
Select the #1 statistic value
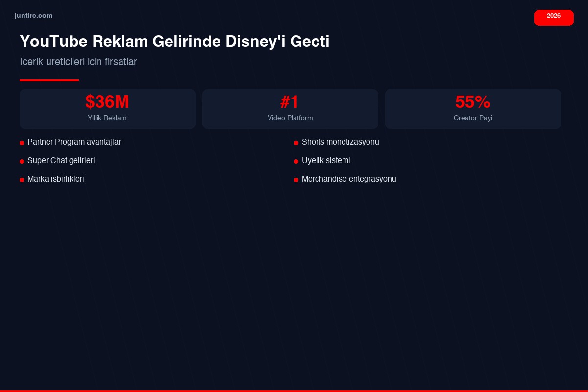(290, 102)
